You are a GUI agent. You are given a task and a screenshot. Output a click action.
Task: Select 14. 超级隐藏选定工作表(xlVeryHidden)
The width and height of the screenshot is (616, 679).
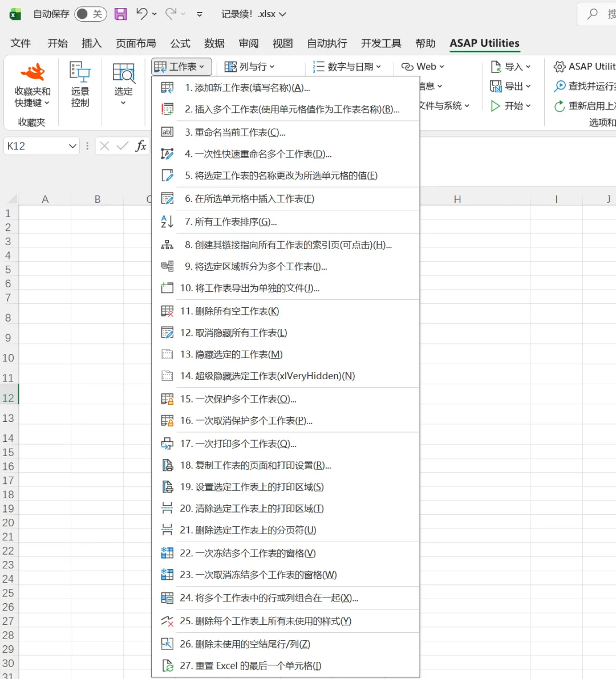[286, 376]
